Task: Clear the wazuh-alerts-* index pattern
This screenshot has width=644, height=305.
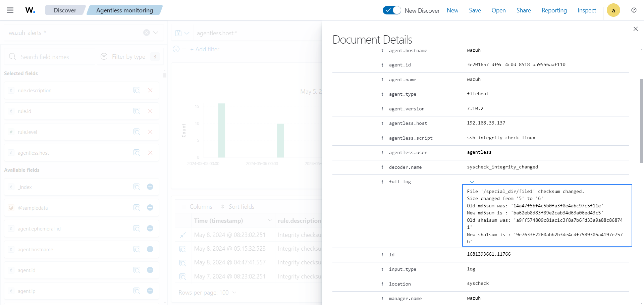Action: [147, 33]
